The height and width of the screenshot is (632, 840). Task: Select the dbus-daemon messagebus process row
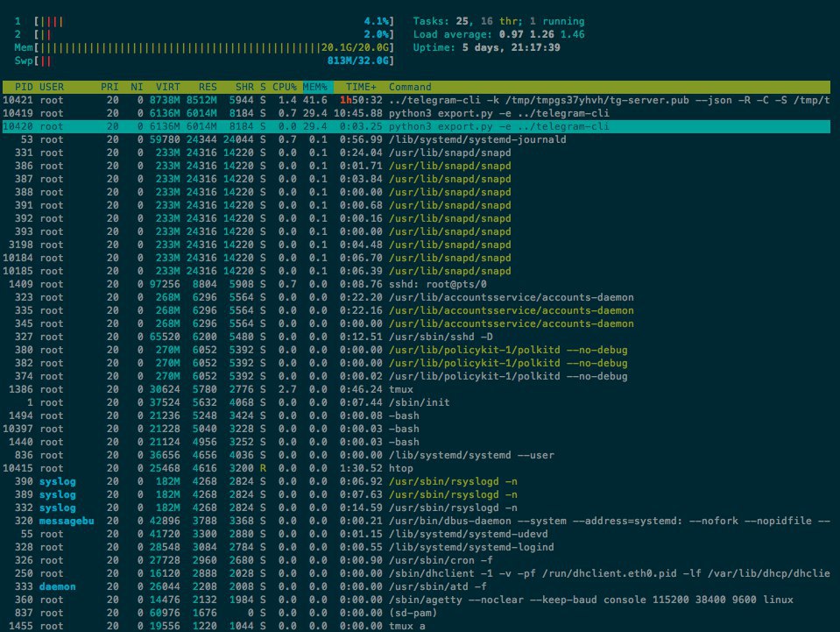click(416, 521)
